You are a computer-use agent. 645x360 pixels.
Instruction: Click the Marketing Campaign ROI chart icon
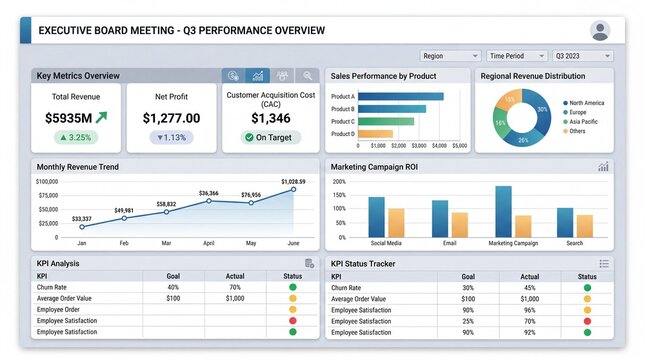coord(603,167)
